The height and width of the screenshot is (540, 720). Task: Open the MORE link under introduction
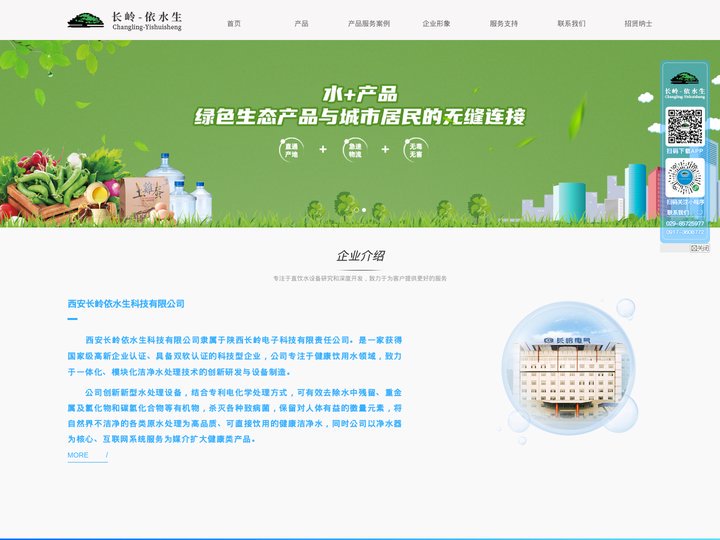click(x=87, y=455)
